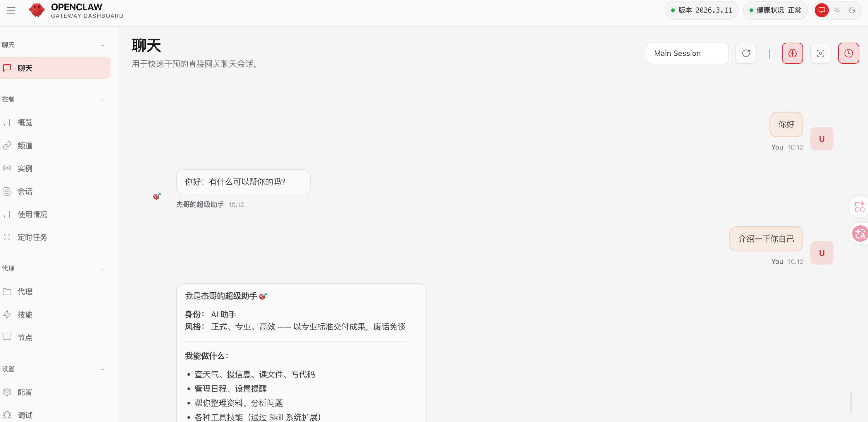Go to 定时任务 scheduled tasks
The height and width of the screenshot is (422, 868).
(x=32, y=237)
